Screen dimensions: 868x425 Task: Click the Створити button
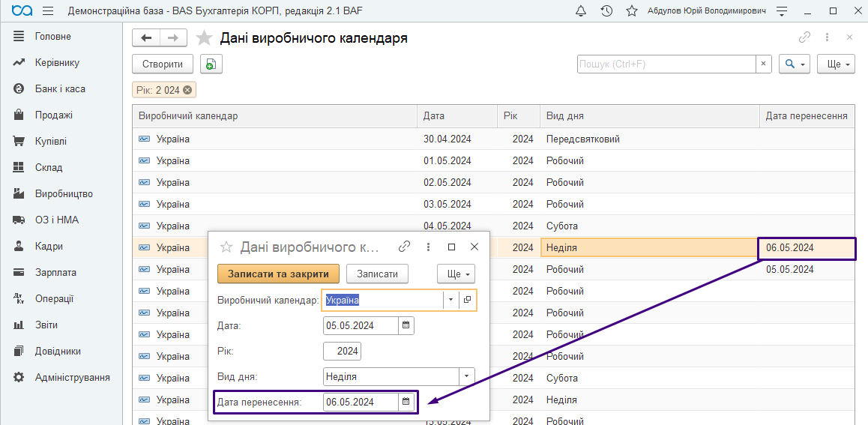click(163, 64)
